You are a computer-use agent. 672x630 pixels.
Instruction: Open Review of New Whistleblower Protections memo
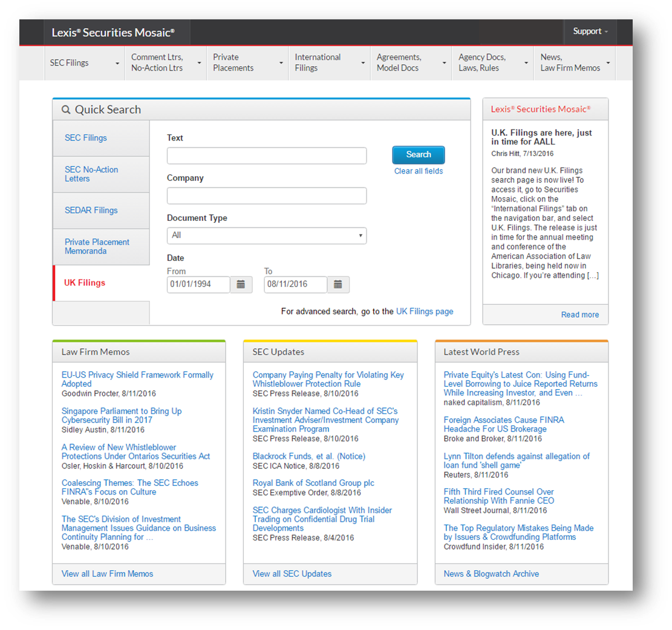point(135,452)
